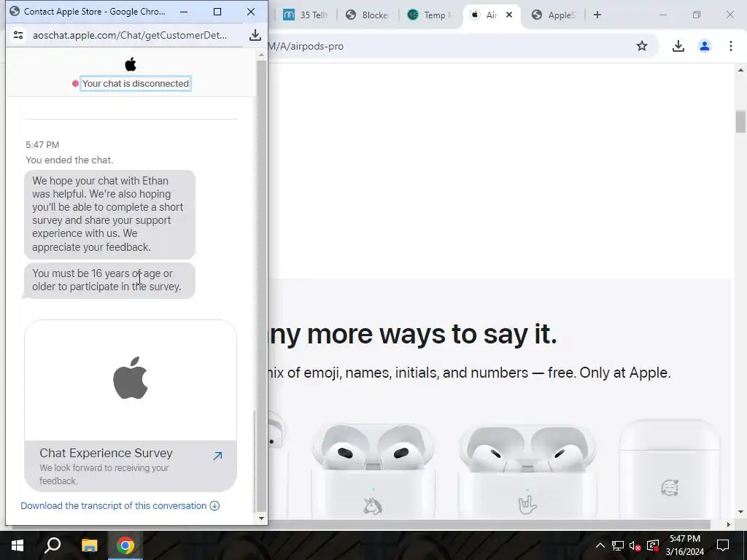
Task: Maximize the Contact Apple Store chat window
Action: click(x=217, y=12)
